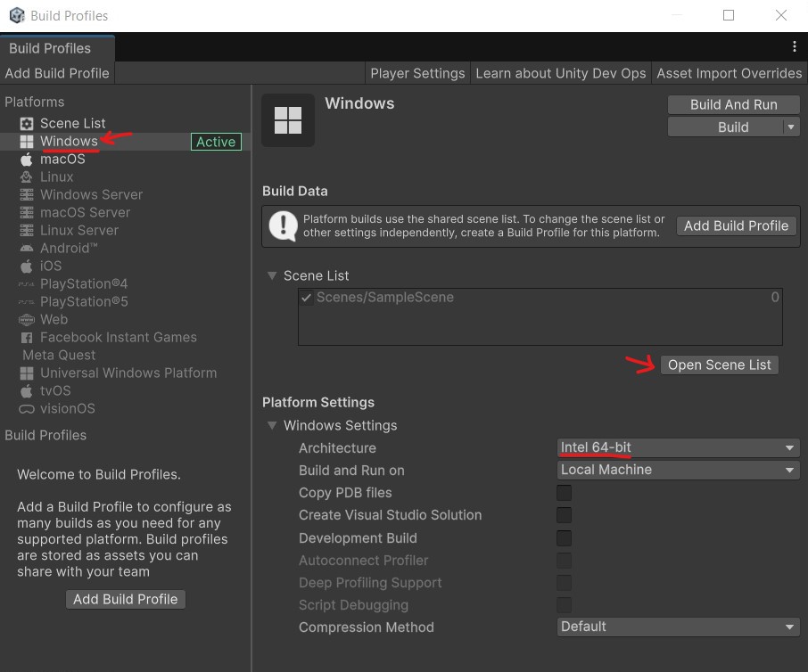The height and width of the screenshot is (672, 808).
Task: Open the Architecture dropdown
Action: [x=678, y=448]
